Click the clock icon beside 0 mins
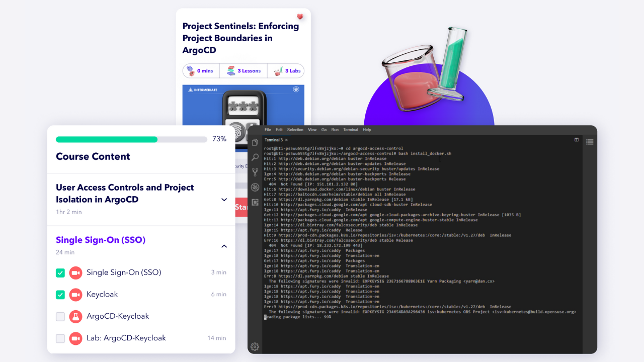This screenshot has width=644, height=362. tap(191, 71)
